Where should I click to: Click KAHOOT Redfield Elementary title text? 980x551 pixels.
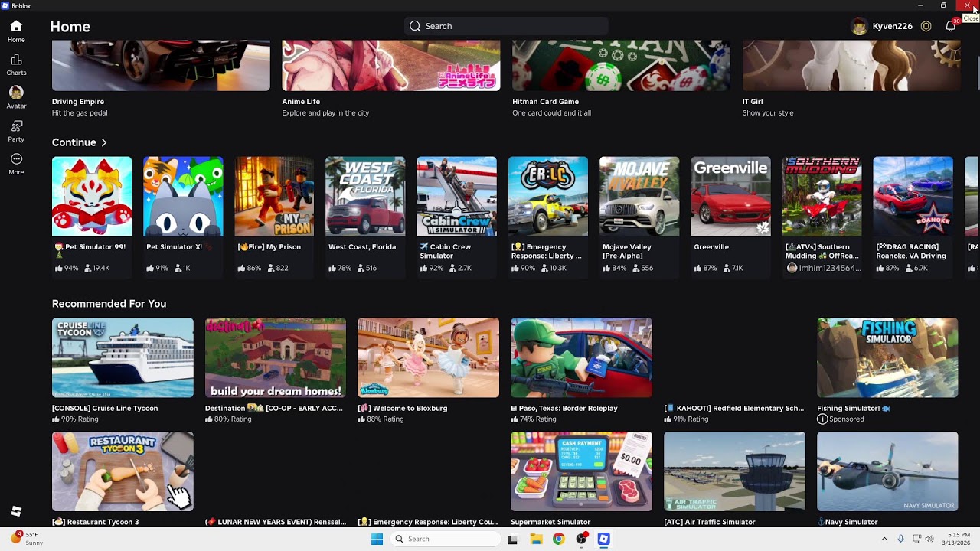(734, 408)
